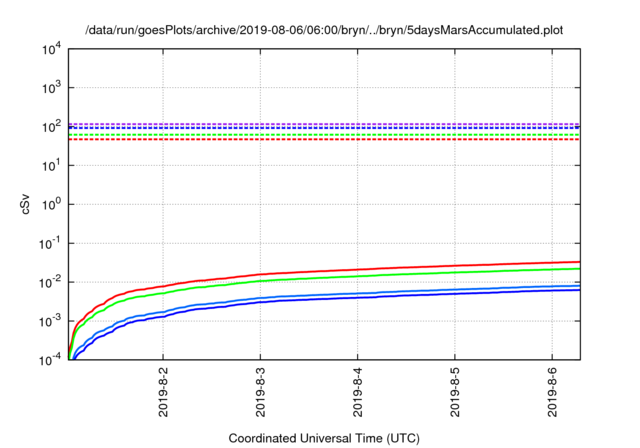The height and width of the screenshot is (448, 640).
Task: Click the plot file path title
Action: [324, 30]
